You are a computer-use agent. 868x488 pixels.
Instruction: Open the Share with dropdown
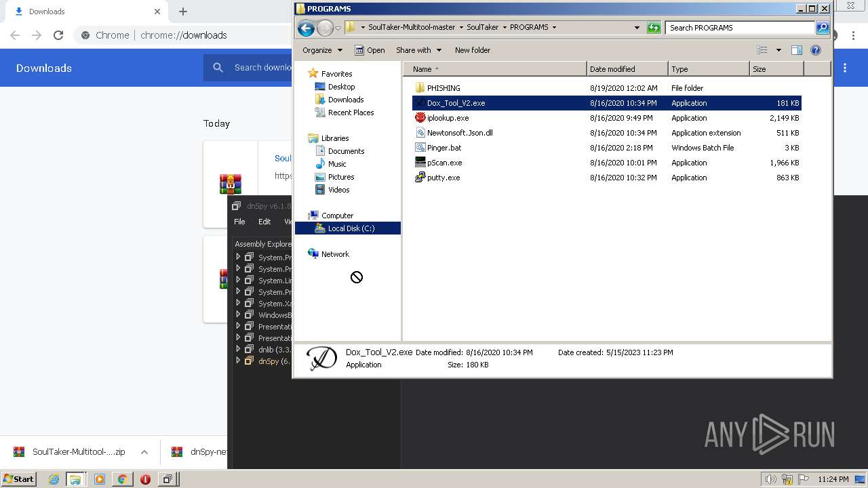click(418, 50)
